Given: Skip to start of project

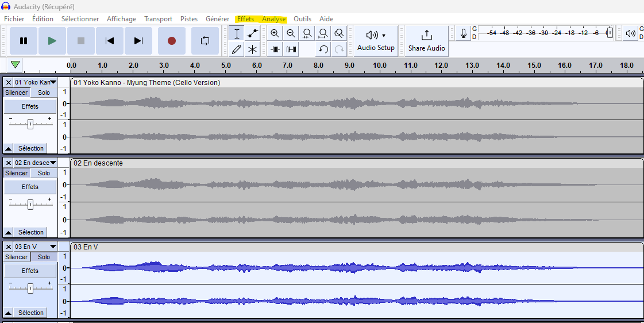Looking at the screenshot, I should pyautogui.click(x=109, y=41).
